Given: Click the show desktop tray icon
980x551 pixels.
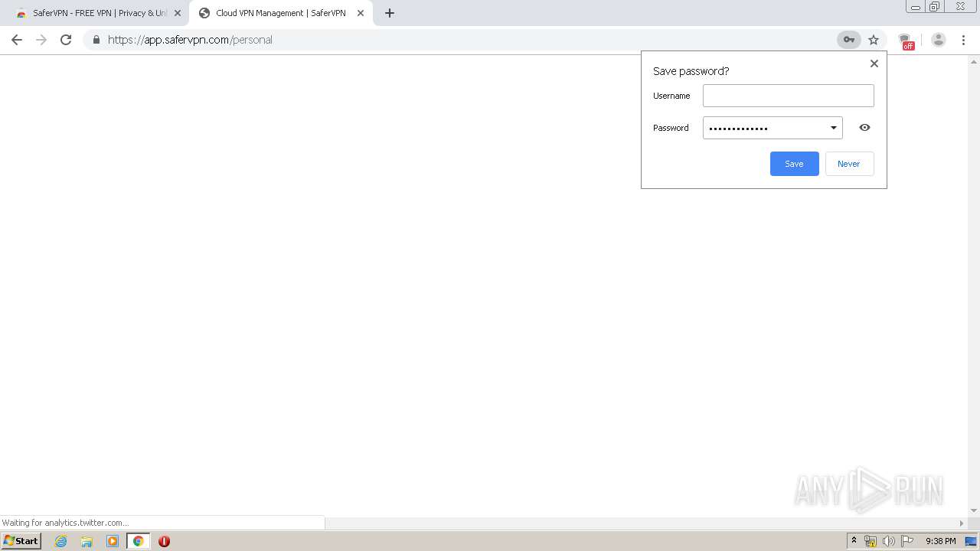Looking at the screenshot, I should tap(971, 541).
